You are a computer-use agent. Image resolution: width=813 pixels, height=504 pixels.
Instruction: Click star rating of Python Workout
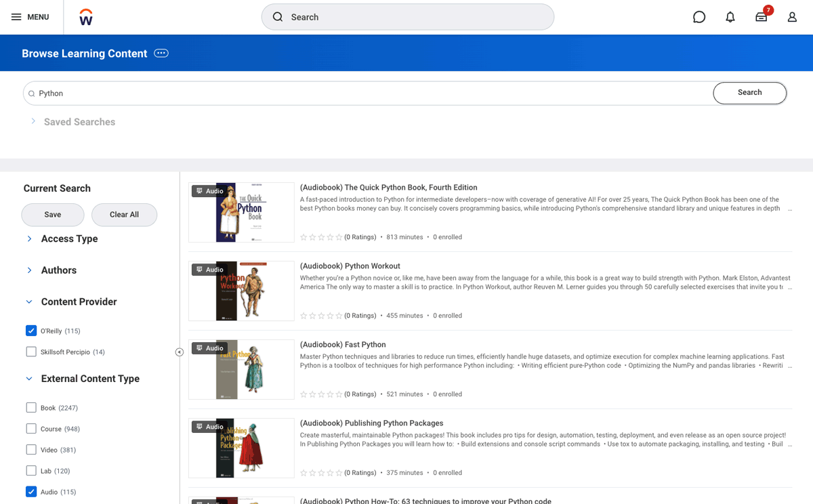(x=321, y=316)
